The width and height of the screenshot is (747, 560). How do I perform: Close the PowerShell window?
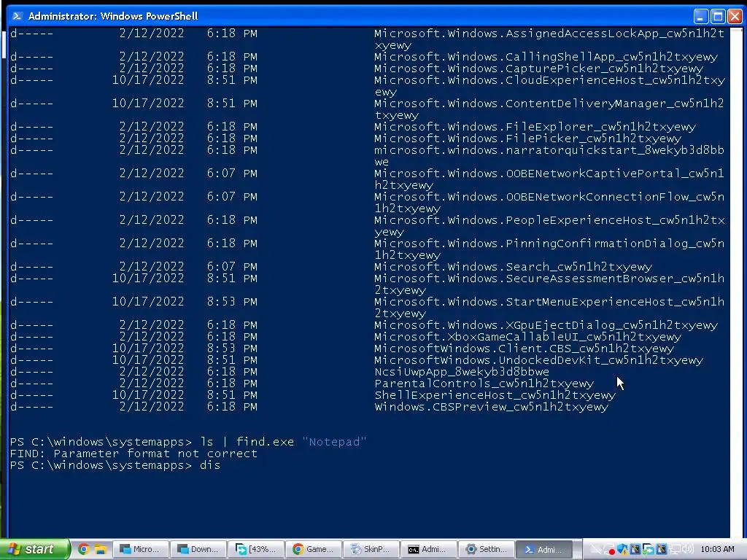(735, 16)
